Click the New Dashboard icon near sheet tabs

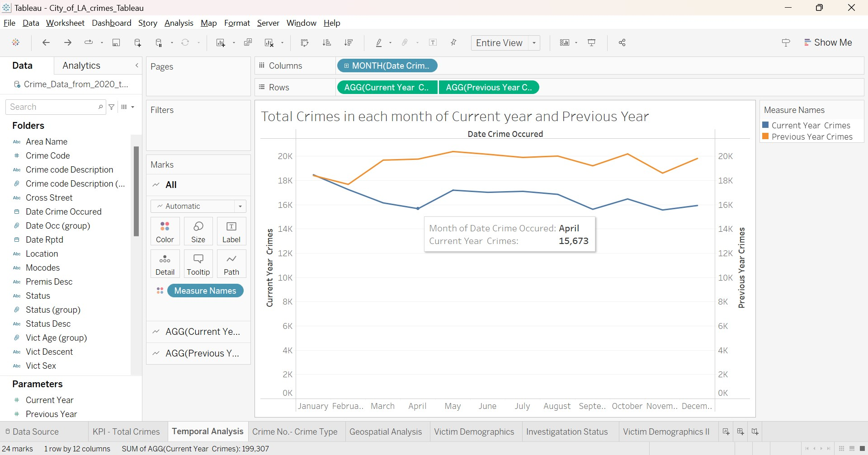coord(741,432)
